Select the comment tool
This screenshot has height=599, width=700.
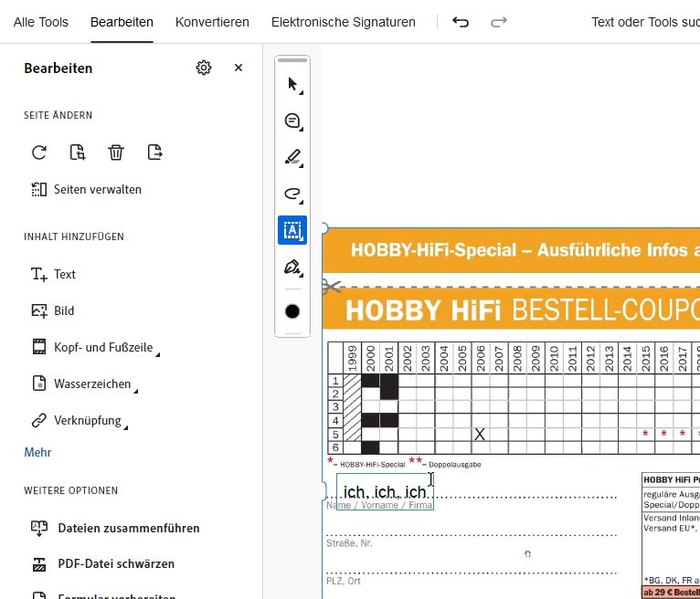point(292,121)
